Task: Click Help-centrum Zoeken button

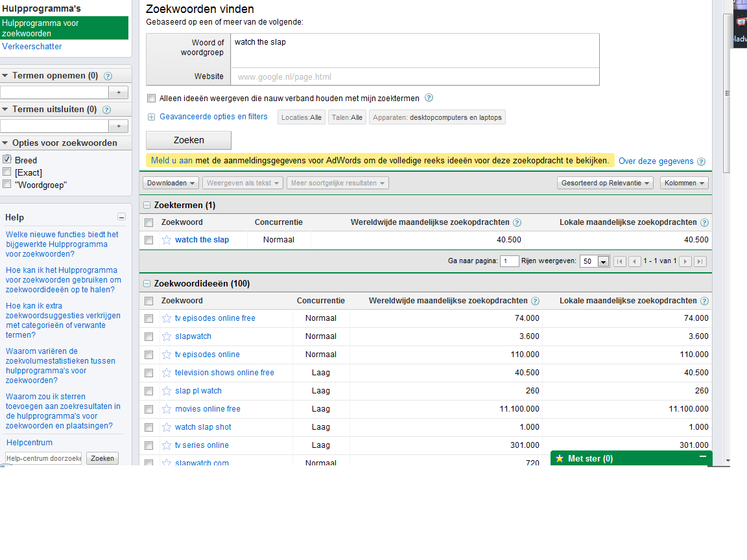Action: [x=102, y=459]
